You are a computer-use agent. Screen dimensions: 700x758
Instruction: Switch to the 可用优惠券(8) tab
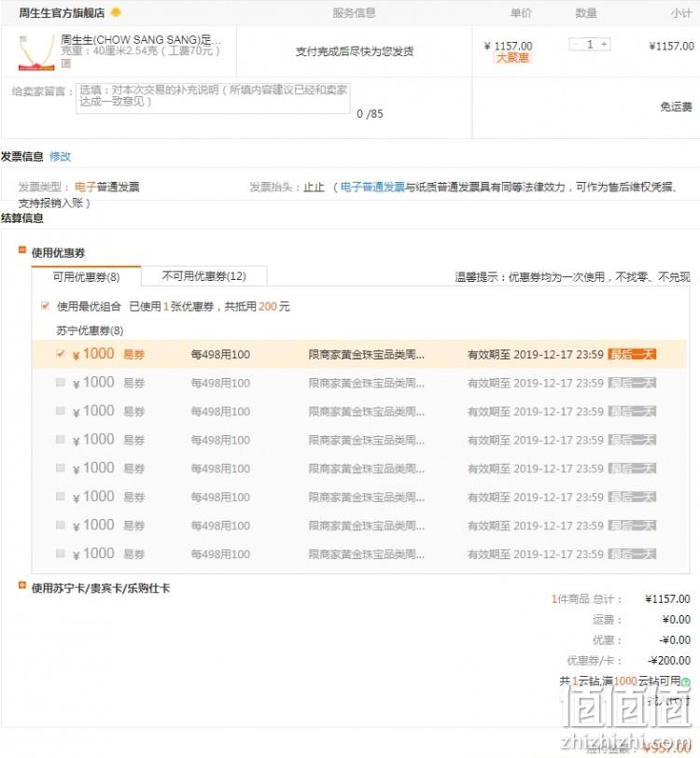(x=86, y=276)
